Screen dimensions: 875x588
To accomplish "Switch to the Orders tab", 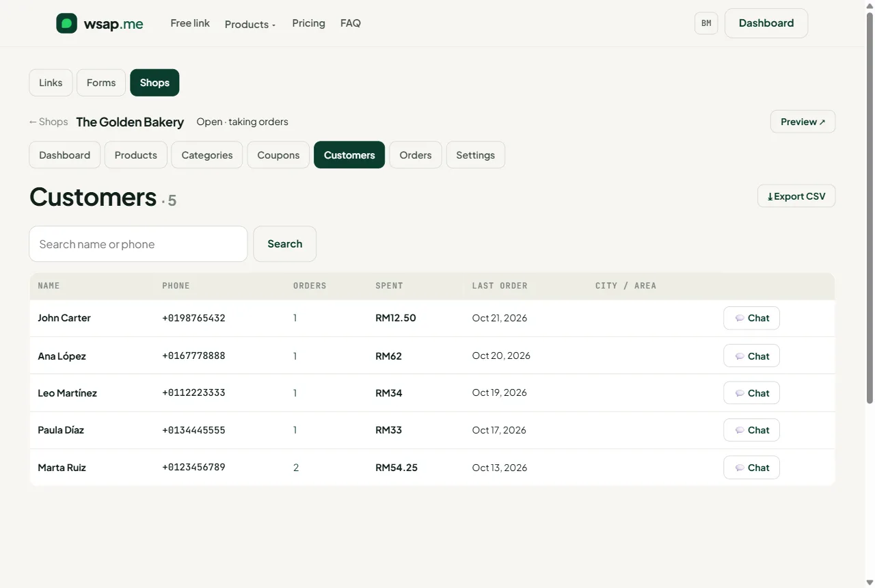I will (x=416, y=155).
